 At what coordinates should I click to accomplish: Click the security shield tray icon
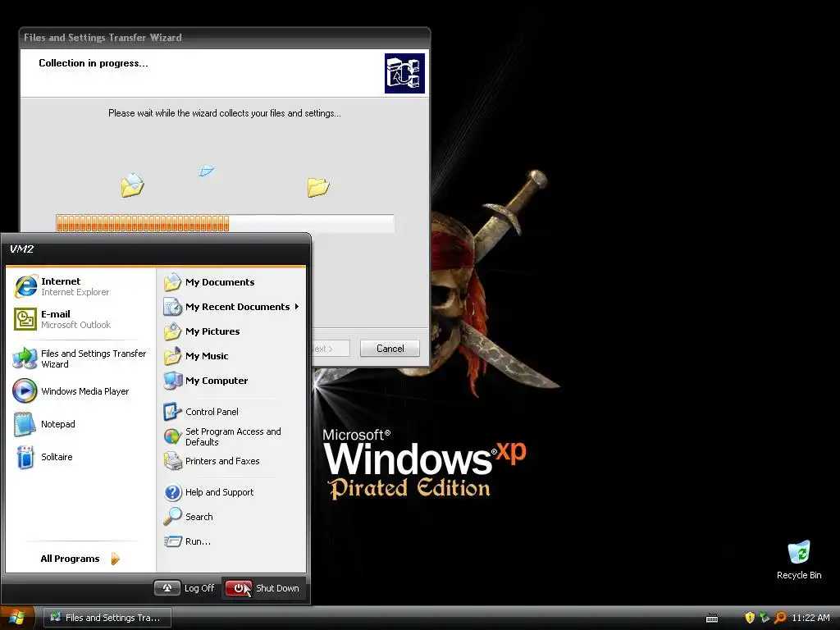750,618
